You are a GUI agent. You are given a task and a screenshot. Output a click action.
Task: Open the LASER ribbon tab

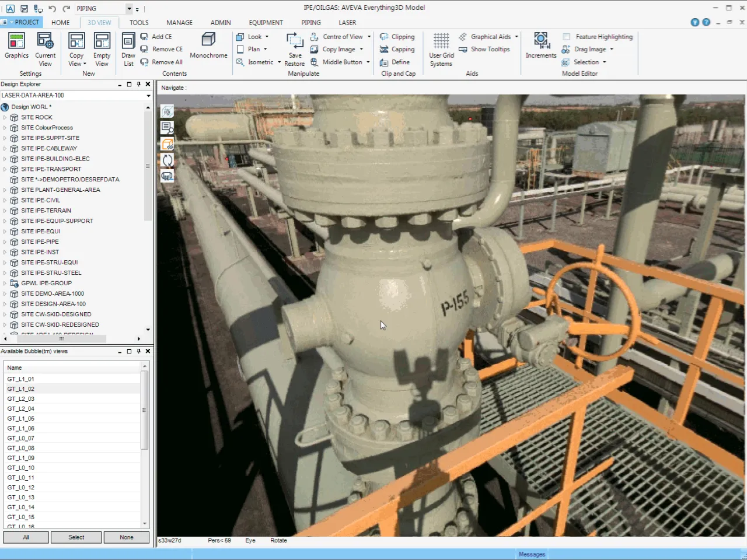[x=347, y=23]
